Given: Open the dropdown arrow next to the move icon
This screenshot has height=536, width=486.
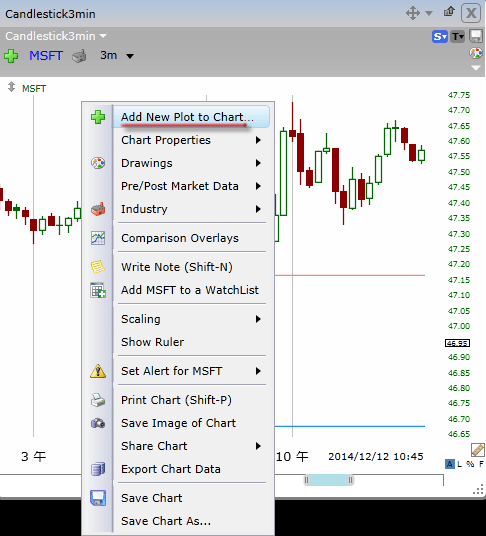Looking at the screenshot, I should point(429,13).
